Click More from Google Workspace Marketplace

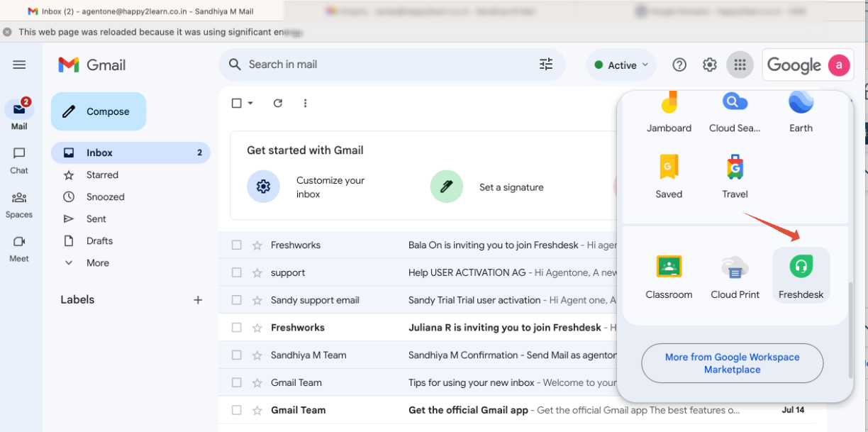point(733,363)
